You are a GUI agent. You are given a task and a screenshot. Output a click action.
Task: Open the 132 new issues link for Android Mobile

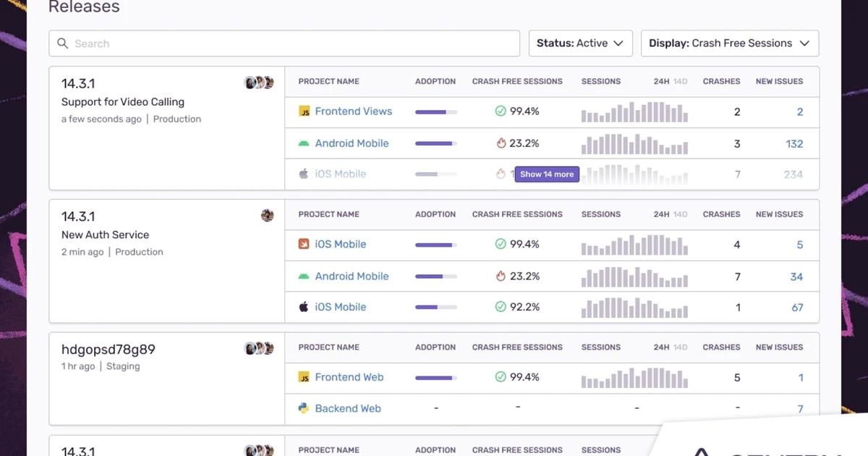(x=794, y=143)
